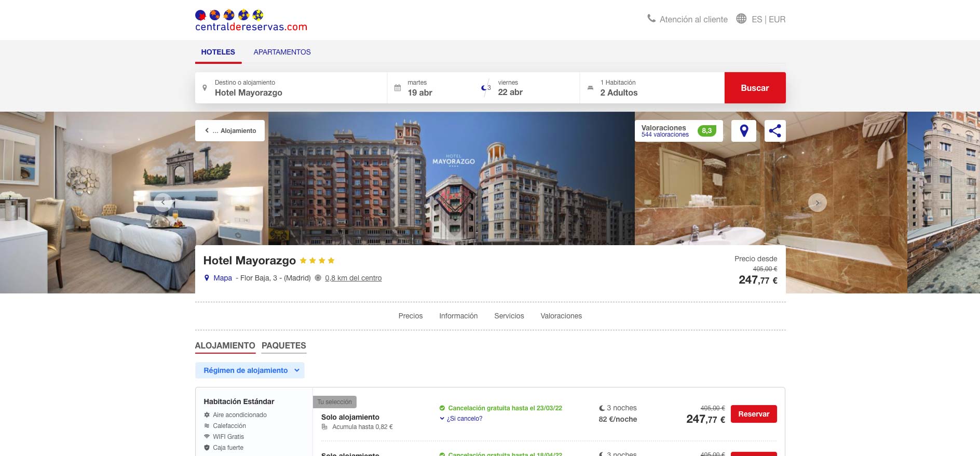This screenshot has width=980, height=456.
Task: Jump to the Valoraciones section link
Action: [561, 316]
